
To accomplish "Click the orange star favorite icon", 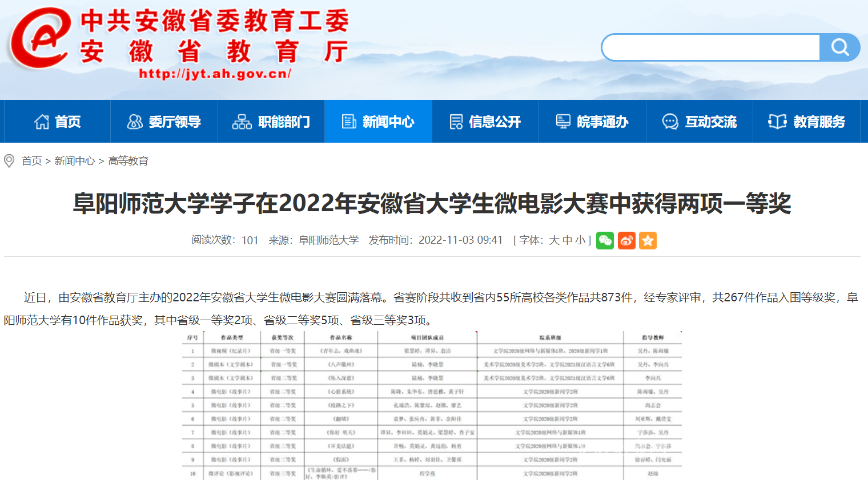I will click(648, 241).
